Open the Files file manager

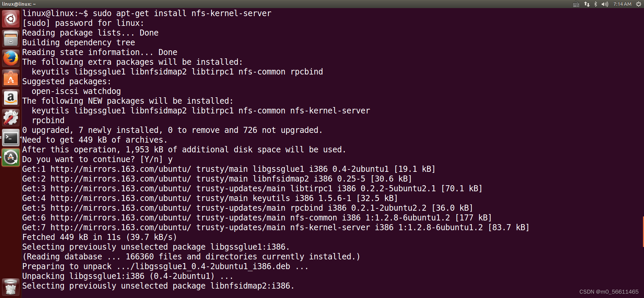[x=10, y=38]
